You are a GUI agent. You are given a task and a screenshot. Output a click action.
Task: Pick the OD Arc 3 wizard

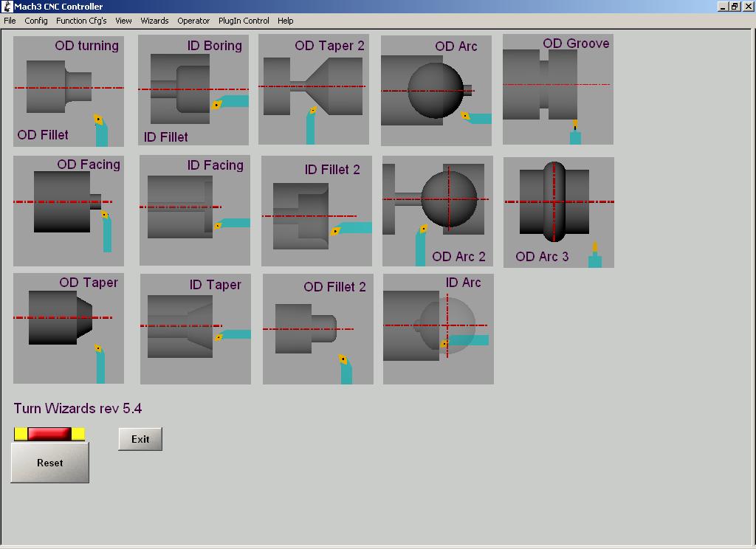pos(559,212)
